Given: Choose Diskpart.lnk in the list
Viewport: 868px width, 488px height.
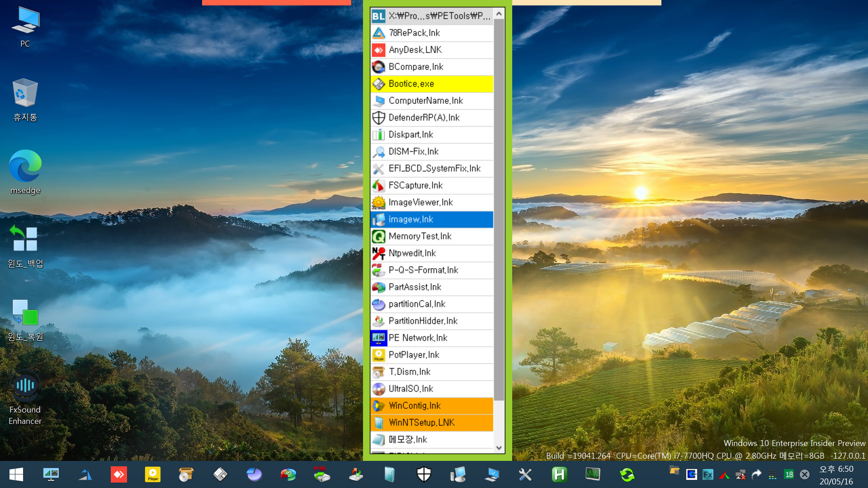Looking at the screenshot, I should point(432,135).
